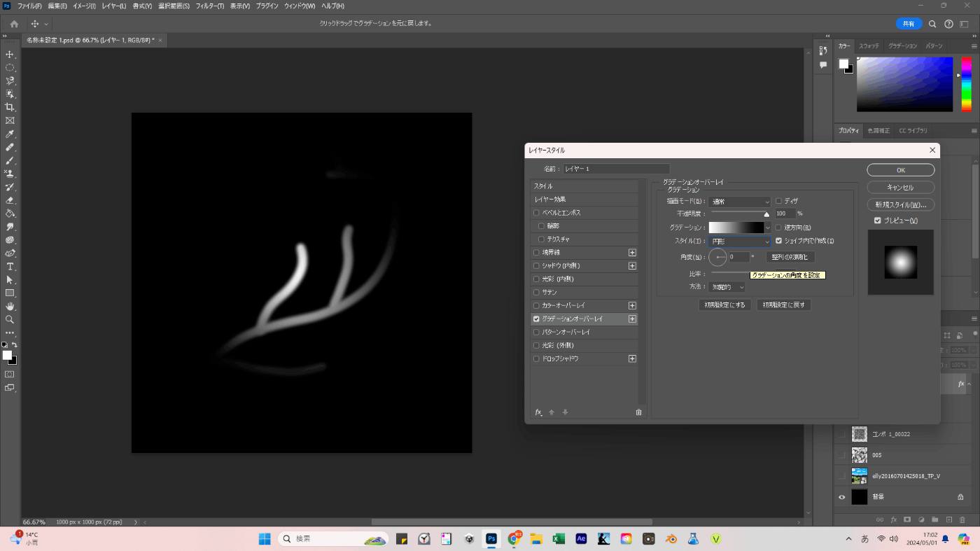Select the Horizontal Type tool
980x551 pixels.
tap(10, 267)
